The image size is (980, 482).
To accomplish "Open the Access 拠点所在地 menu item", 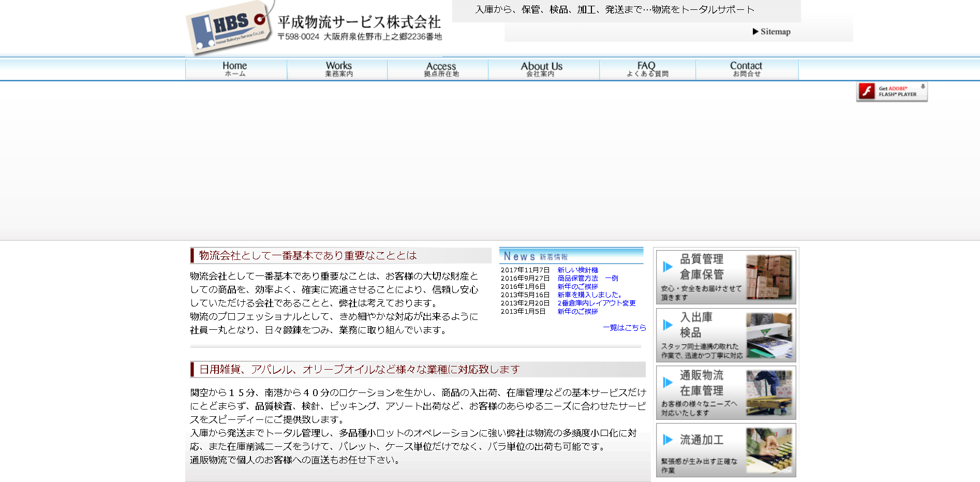I will [x=440, y=68].
